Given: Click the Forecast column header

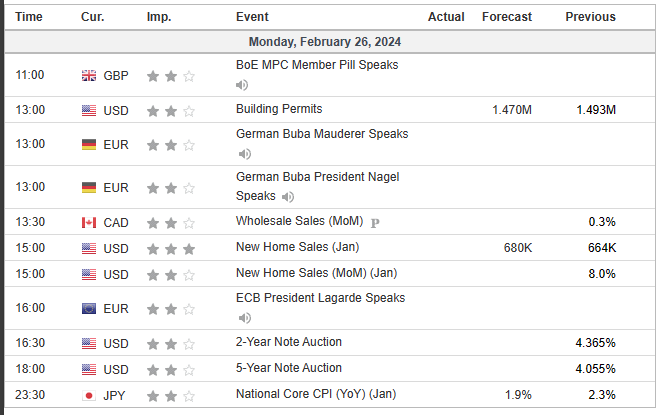Looking at the screenshot, I should pos(506,17).
